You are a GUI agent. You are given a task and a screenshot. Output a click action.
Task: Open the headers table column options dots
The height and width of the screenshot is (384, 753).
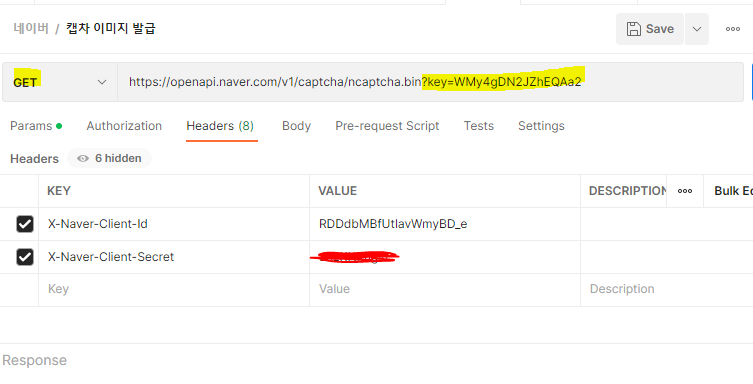[x=685, y=191]
